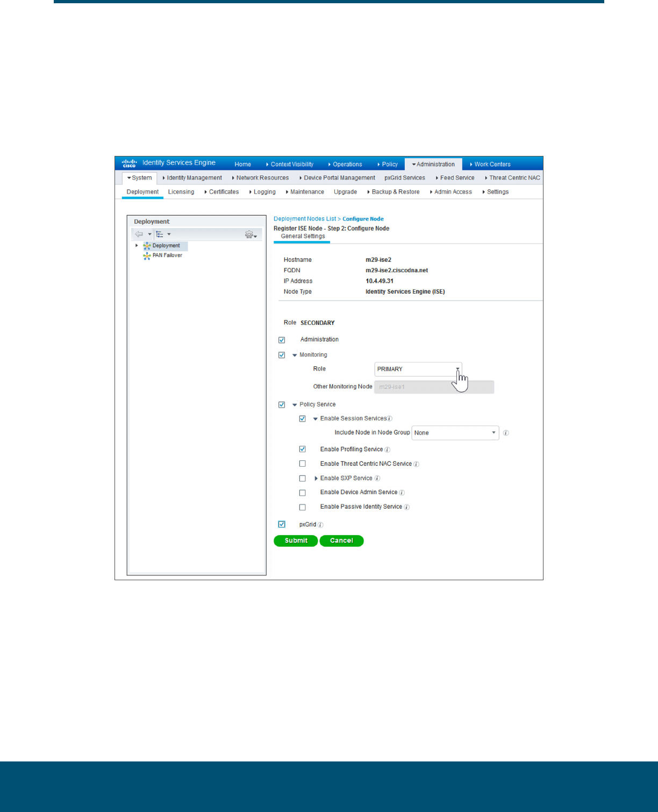Open the Monitoring Role PRIMARY dropdown
658x812 pixels.
coord(418,369)
